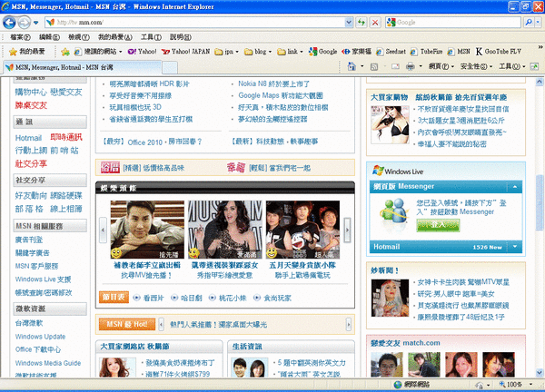Expand the Hotmail section arrow in Windows Live
Screen dimensions: 545x392
pos(515,247)
